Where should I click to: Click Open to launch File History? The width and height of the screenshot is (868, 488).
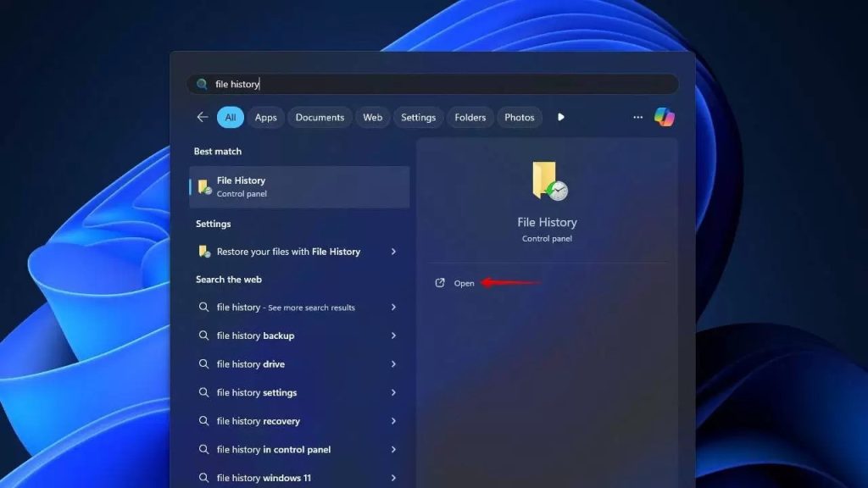pos(464,283)
